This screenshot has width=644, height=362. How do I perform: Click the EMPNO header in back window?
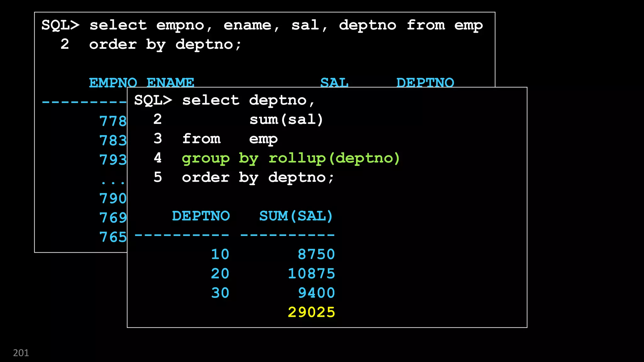(x=113, y=83)
